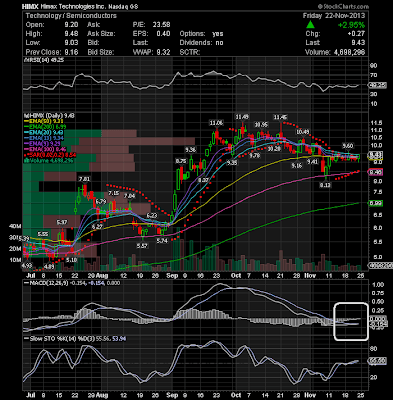Click the 7.81 price high label
This screenshot has width=393, height=400.
[x=84, y=179]
